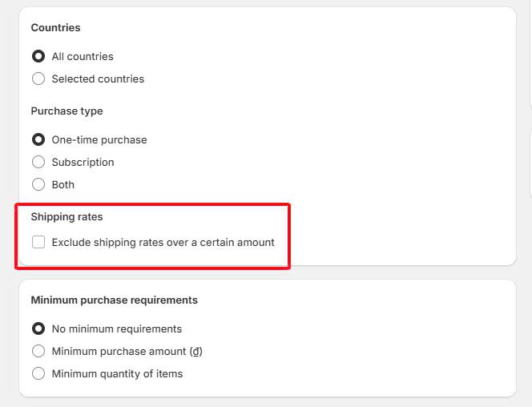Click the "Minimum purchase requirements" section heading

(x=114, y=300)
